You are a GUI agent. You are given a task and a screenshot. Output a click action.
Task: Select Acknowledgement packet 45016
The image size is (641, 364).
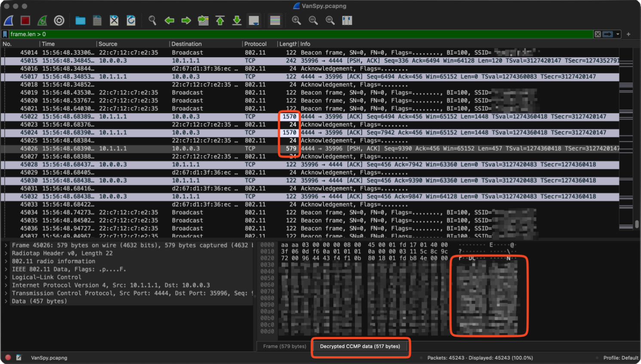pos(310,68)
